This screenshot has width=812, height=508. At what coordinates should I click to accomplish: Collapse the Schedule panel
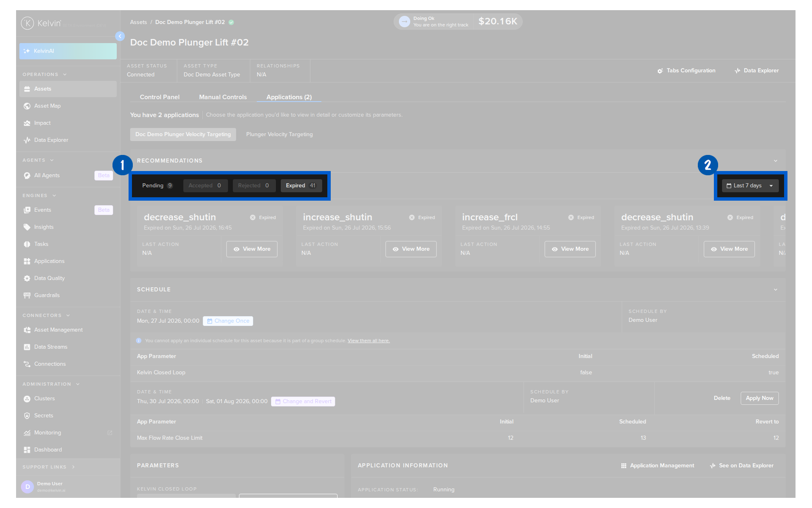[x=776, y=290]
